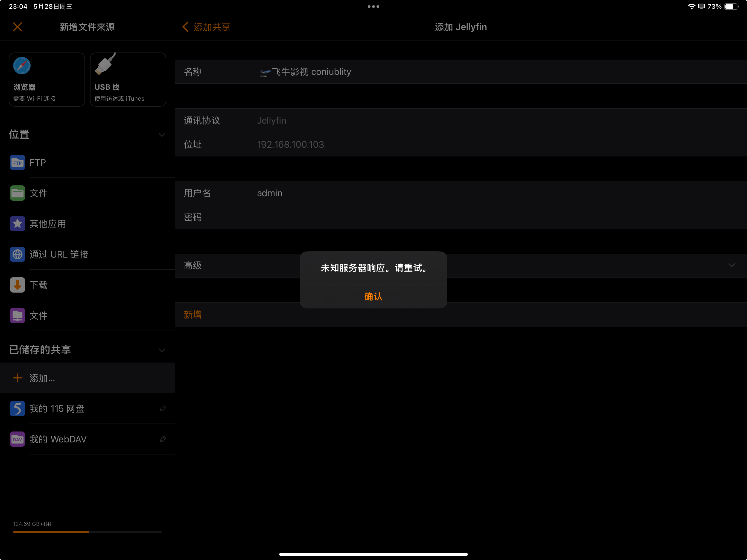Image resolution: width=747 pixels, height=560 pixels.
Task: Collapse the 已储存的共享 section chevron
Action: tap(162, 350)
